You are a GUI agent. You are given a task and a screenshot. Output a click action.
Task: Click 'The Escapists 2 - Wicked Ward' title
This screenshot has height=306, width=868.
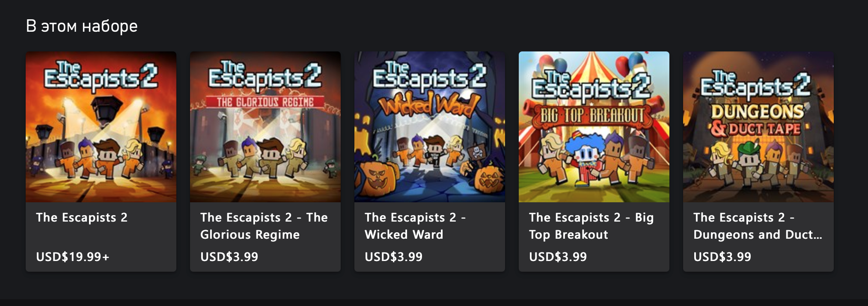[x=415, y=226]
